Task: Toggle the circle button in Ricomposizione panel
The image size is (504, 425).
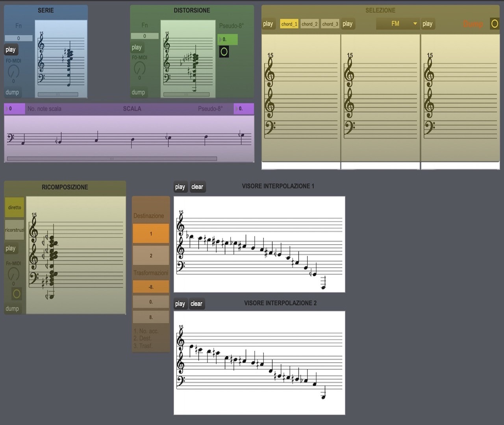Action: click(x=17, y=294)
